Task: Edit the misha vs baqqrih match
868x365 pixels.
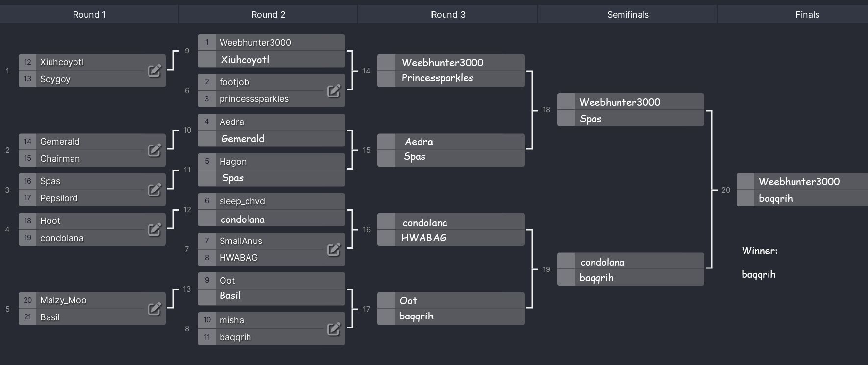Action: pyautogui.click(x=334, y=329)
